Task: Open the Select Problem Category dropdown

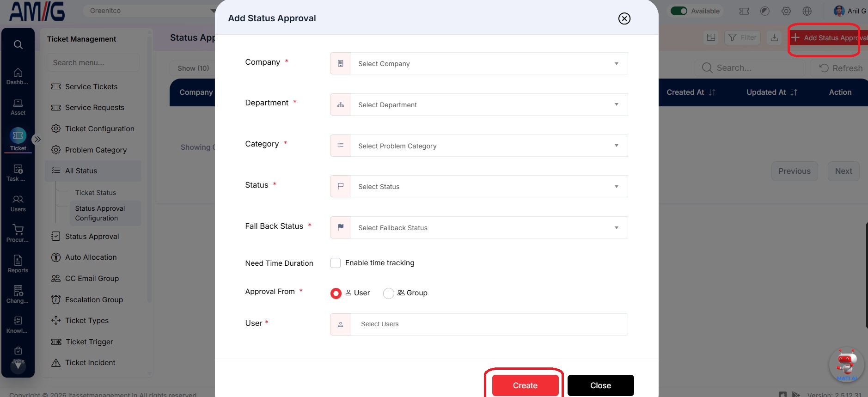Action: [x=479, y=146]
